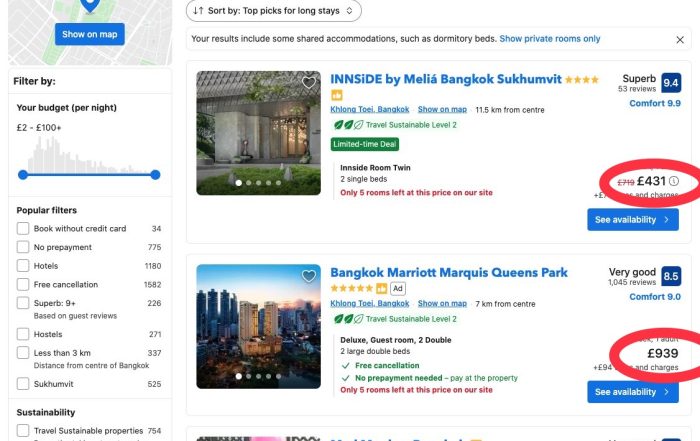The height and width of the screenshot is (441, 700).
Task: Click second carousel dot on INNSiDE photo
Action: [x=249, y=183]
